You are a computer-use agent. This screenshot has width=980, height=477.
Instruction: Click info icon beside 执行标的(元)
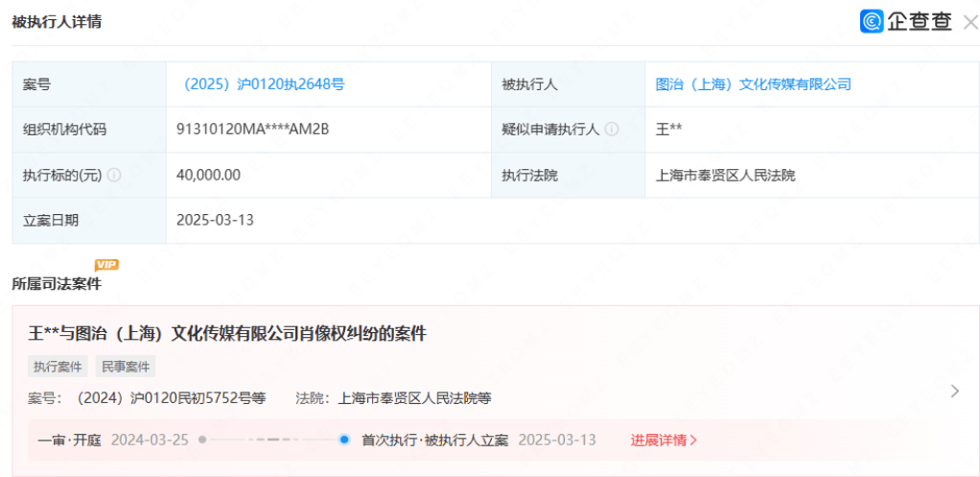[x=114, y=175]
